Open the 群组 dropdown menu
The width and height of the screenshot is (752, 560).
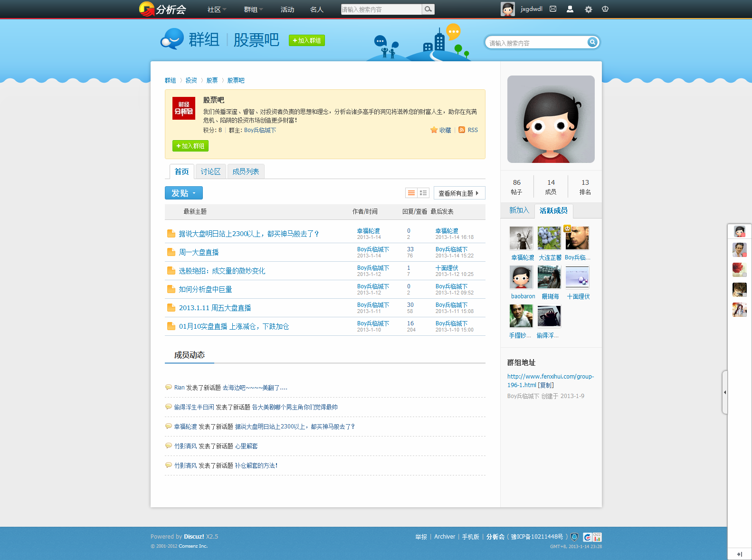click(253, 9)
